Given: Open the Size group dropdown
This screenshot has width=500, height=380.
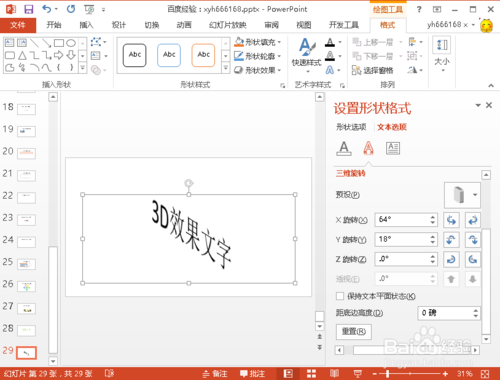Looking at the screenshot, I should pyautogui.click(x=442, y=55).
